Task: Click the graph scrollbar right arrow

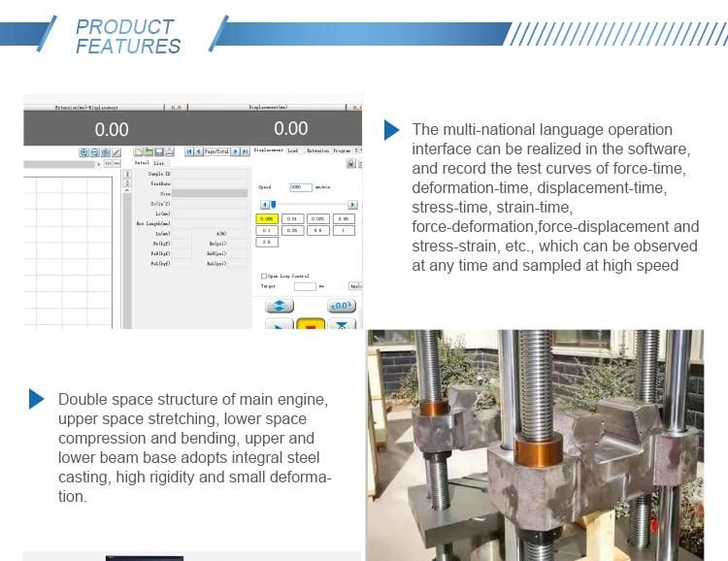Action: pyautogui.click(x=98, y=164)
